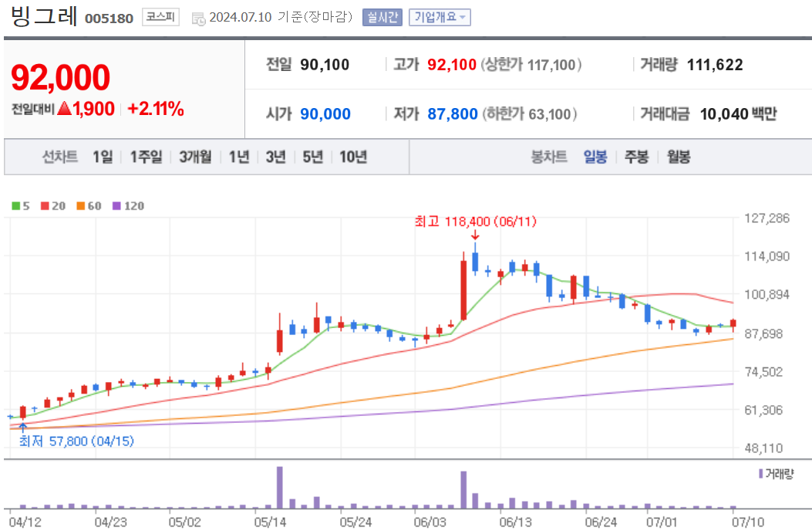Click the 04/23 date axis label
Screen dimensions: 812x531
click(110, 523)
